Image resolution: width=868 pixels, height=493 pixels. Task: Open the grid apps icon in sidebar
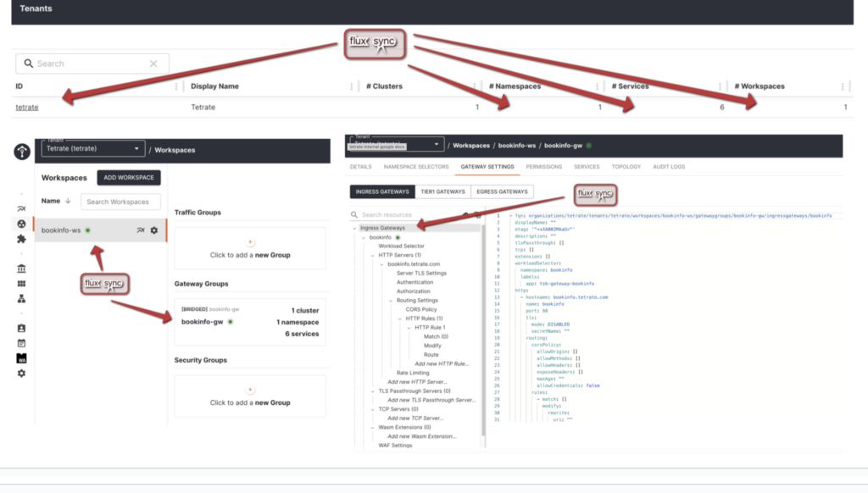click(22, 284)
